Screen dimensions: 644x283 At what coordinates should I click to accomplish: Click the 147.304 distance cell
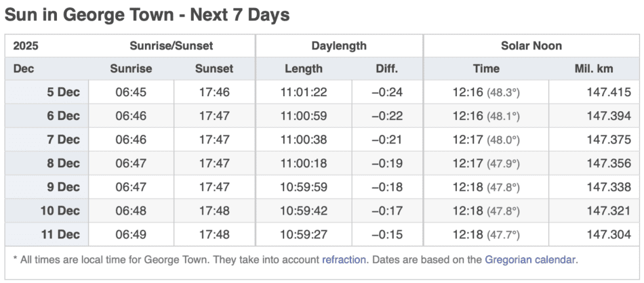tap(609, 234)
